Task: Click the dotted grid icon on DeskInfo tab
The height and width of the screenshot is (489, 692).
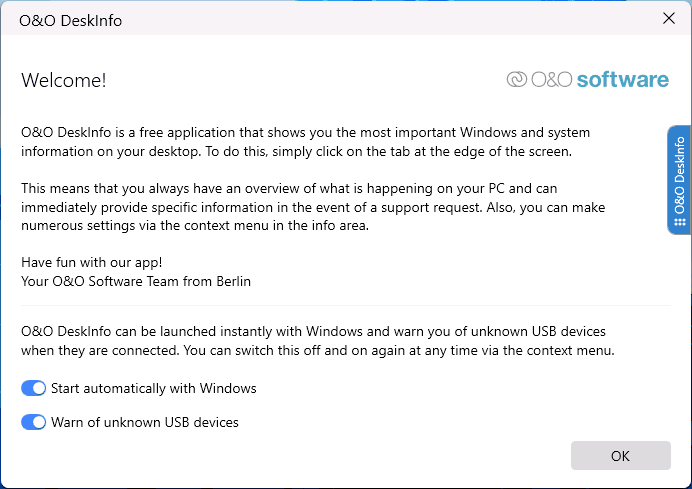Action: coord(680,222)
